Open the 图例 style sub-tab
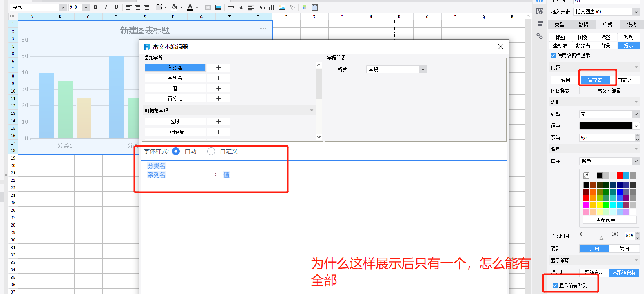This screenshot has width=644, height=294. [x=583, y=37]
